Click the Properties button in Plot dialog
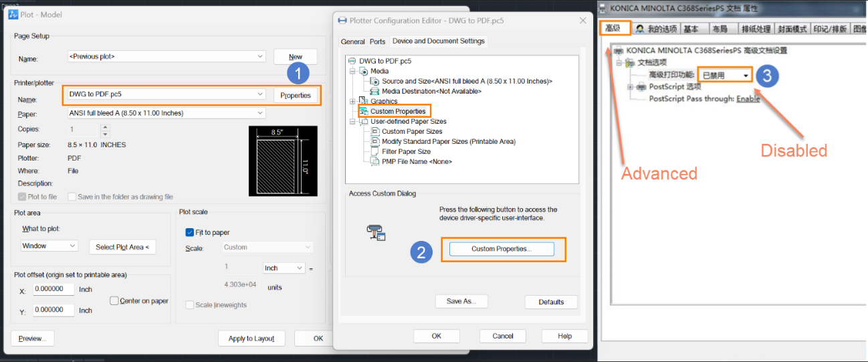The width and height of the screenshot is (868, 362). tap(296, 96)
